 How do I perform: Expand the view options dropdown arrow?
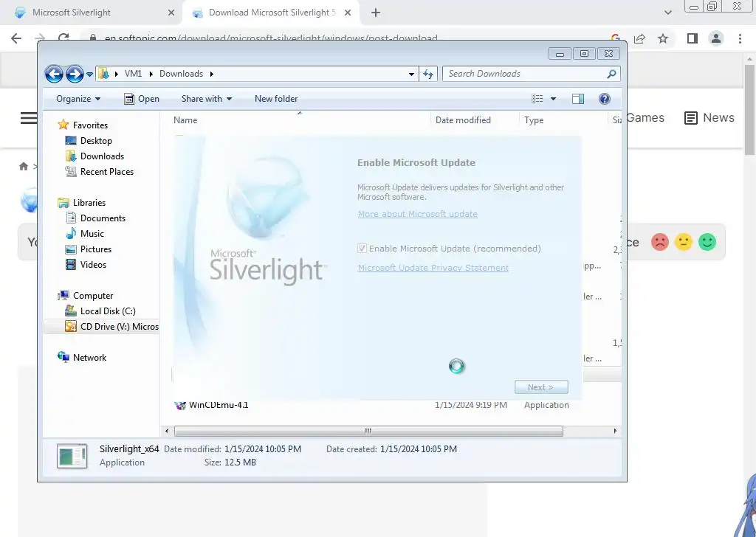pyautogui.click(x=553, y=99)
